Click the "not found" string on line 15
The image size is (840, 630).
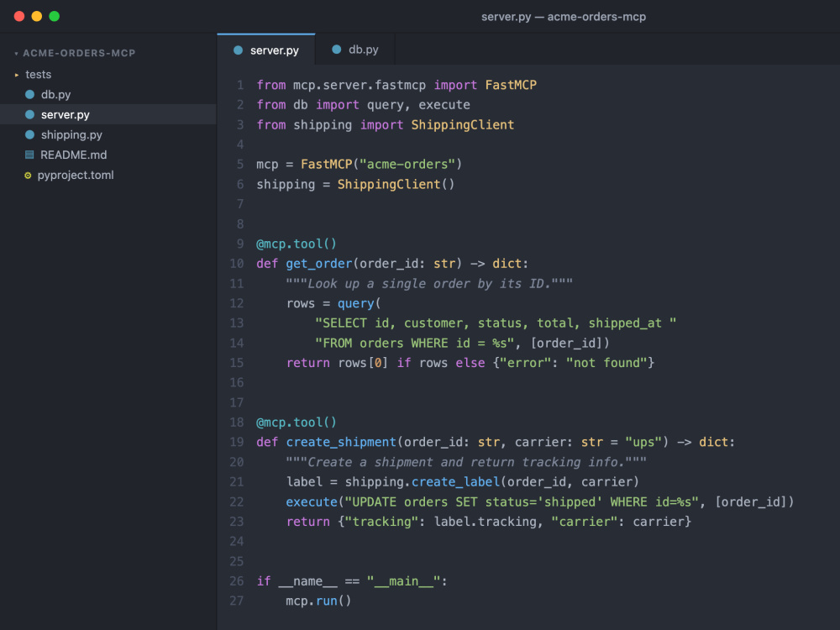click(606, 363)
